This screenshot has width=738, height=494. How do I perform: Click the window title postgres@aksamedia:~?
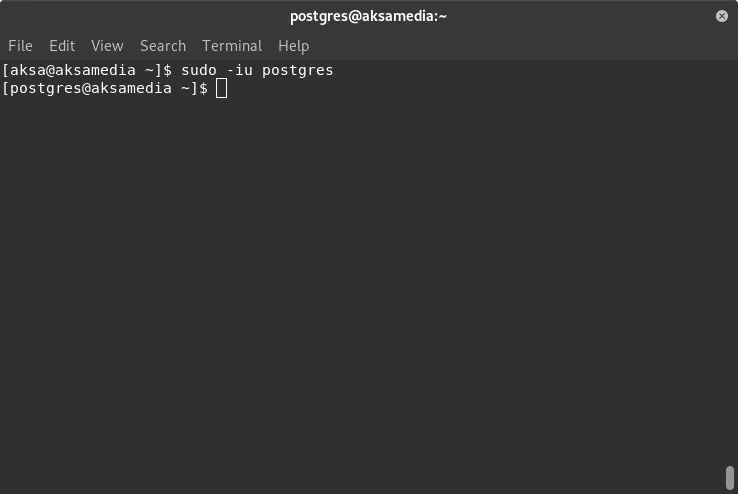[368, 16]
